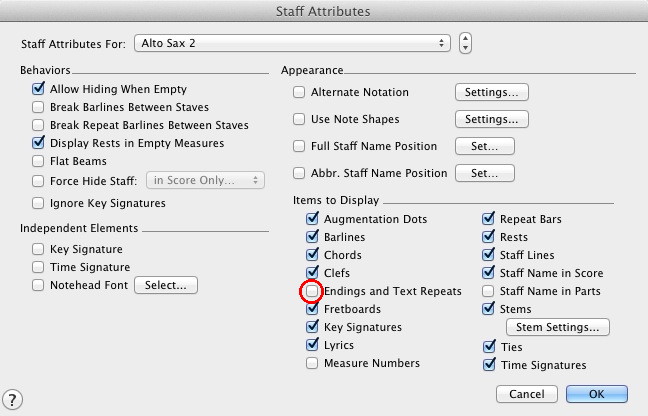The image size is (648, 416).
Task: Check Staff Name in Parts
Action: pyautogui.click(x=489, y=291)
